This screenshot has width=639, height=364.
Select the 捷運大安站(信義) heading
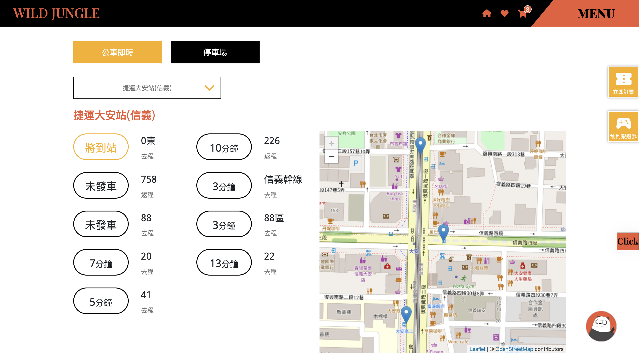[114, 116]
